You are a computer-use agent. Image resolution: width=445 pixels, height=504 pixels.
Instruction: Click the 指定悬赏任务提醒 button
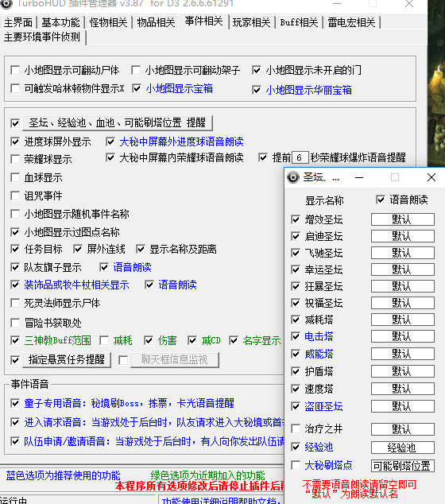[x=67, y=359]
